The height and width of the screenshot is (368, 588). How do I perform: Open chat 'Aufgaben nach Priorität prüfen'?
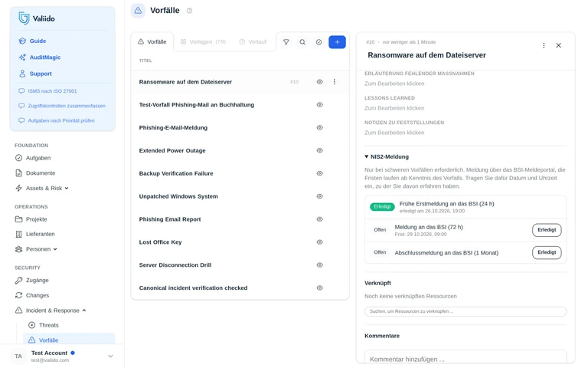(x=57, y=120)
